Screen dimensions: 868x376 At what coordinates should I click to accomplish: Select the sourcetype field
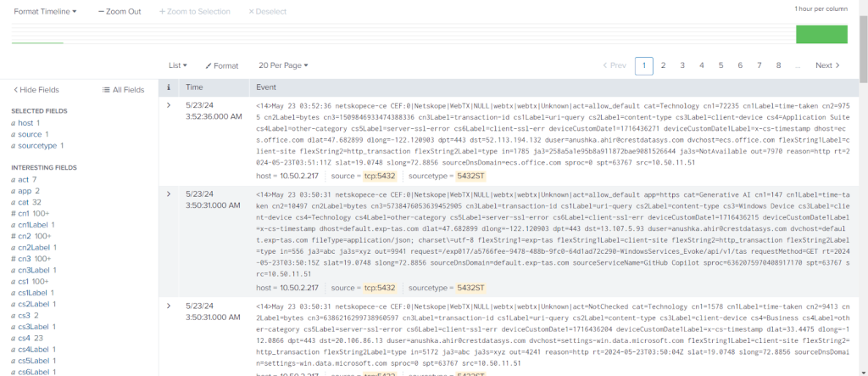[37, 145]
